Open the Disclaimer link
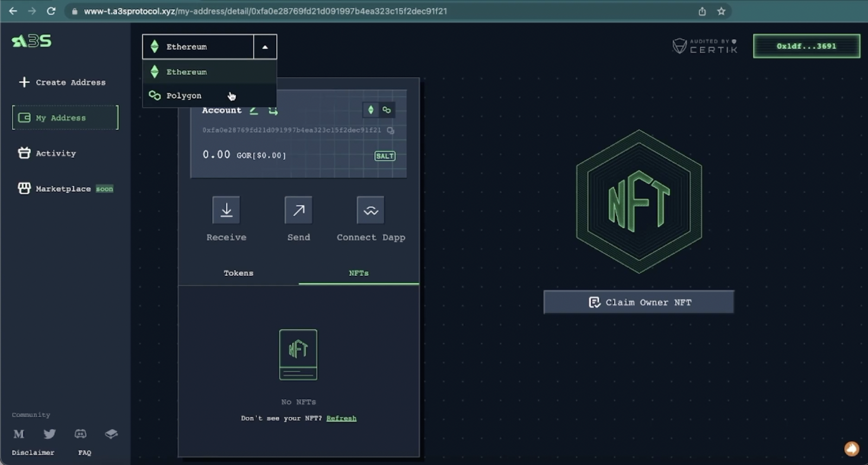The height and width of the screenshot is (465, 868). pos(33,453)
